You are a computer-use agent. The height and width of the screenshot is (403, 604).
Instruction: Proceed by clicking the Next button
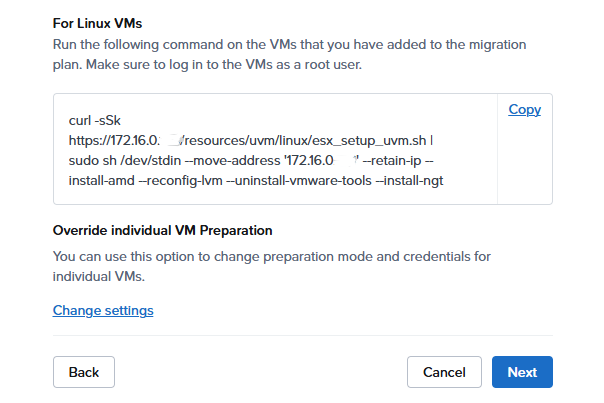point(522,372)
